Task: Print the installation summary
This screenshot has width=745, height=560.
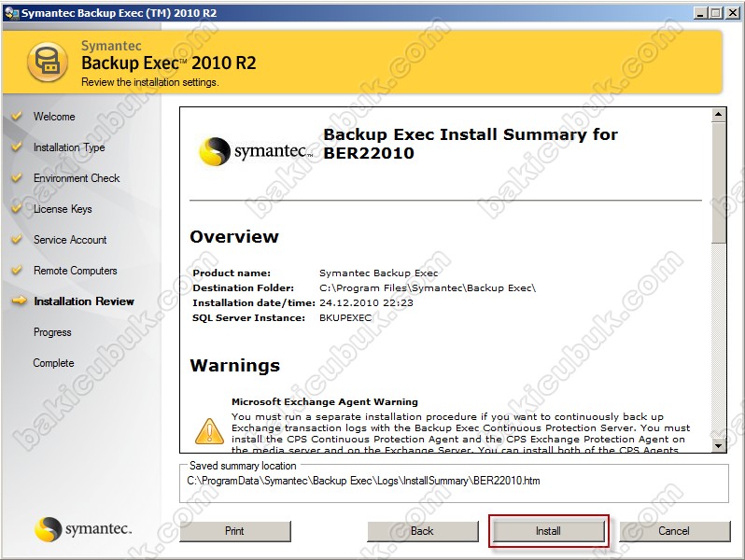Action: 234,530
